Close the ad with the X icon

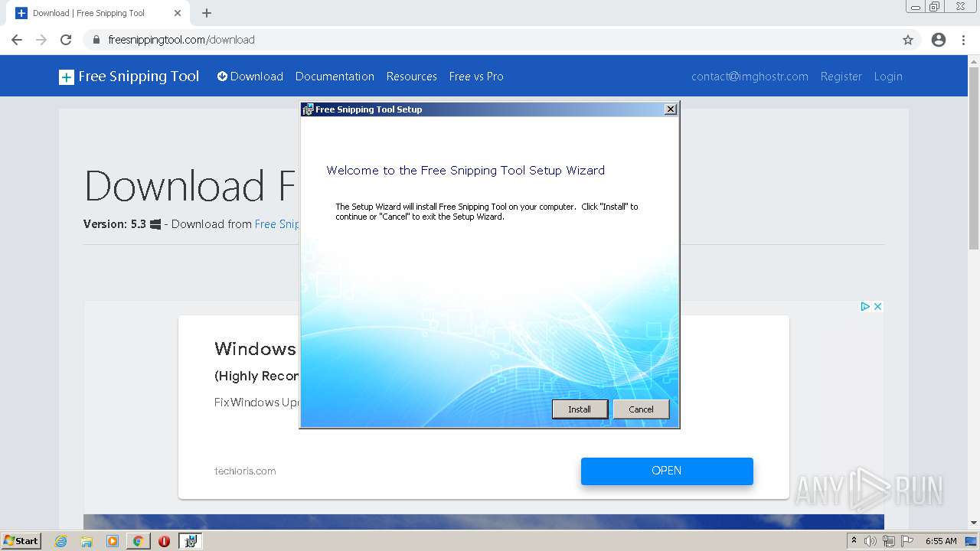click(877, 306)
